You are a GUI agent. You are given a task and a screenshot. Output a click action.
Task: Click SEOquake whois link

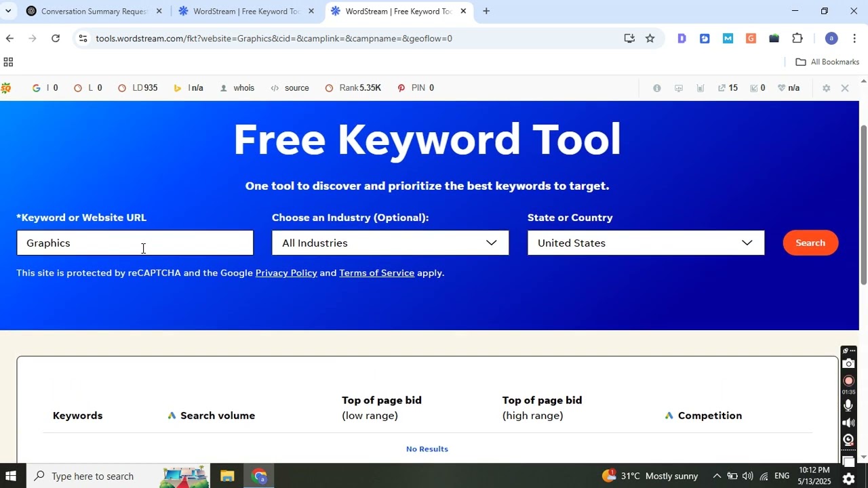237,88
